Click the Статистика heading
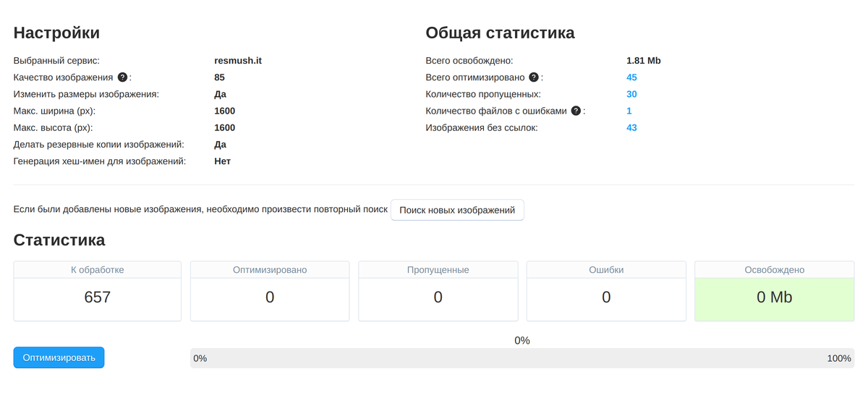The width and height of the screenshot is (868, 393). tap(59, 240)
